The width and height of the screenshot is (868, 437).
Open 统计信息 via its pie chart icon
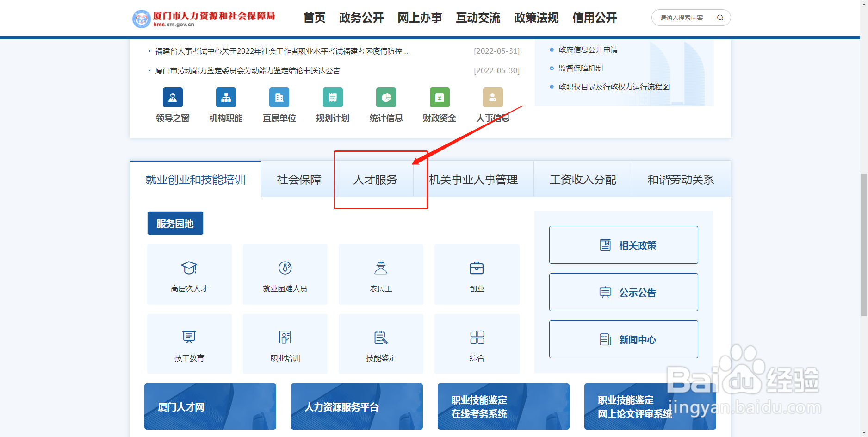(386, 98)
